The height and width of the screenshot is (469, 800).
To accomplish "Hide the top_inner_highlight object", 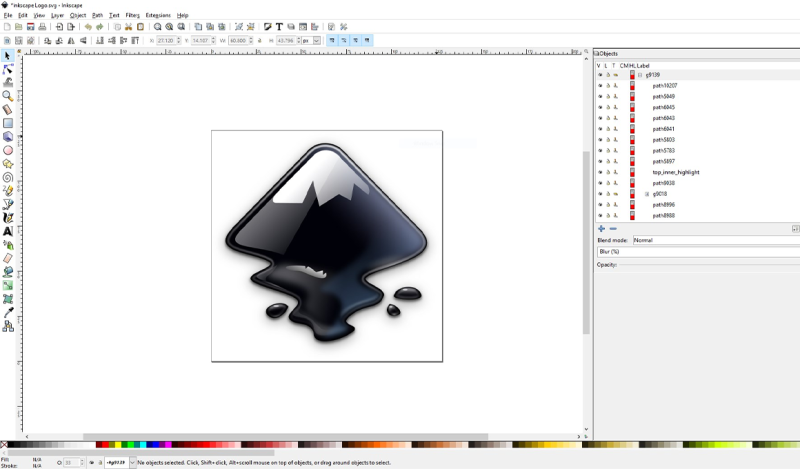I will point(600,172).
